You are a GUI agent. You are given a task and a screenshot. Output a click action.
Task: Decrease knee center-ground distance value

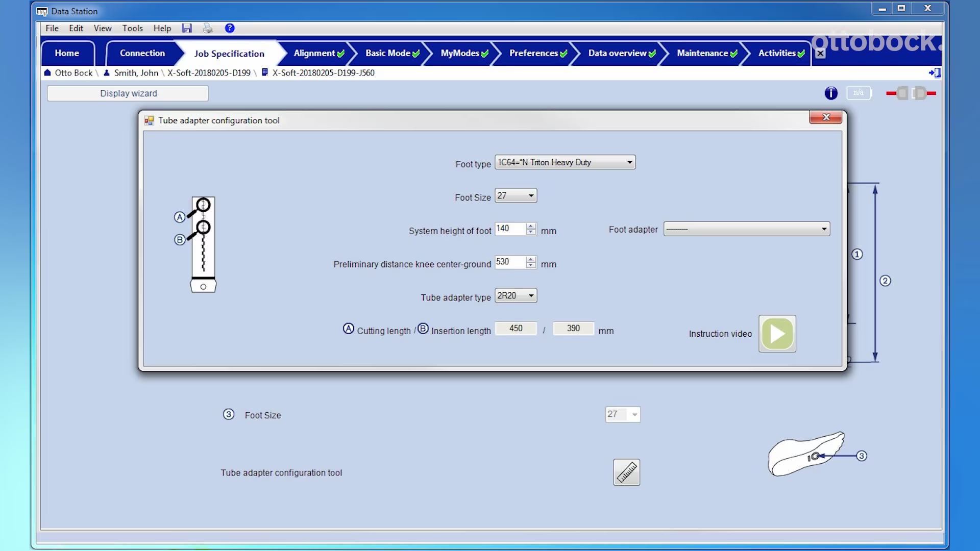[x=531, y=265]
